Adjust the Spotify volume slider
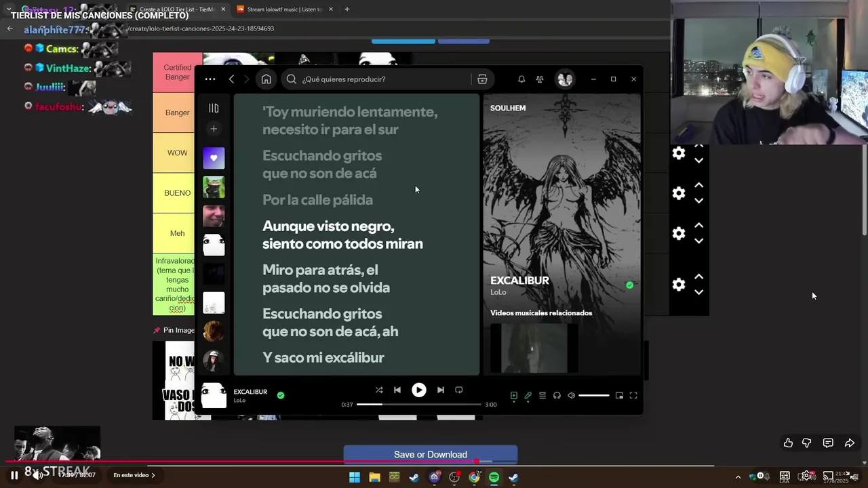The image size is (868, 488). tap(594, 396)
